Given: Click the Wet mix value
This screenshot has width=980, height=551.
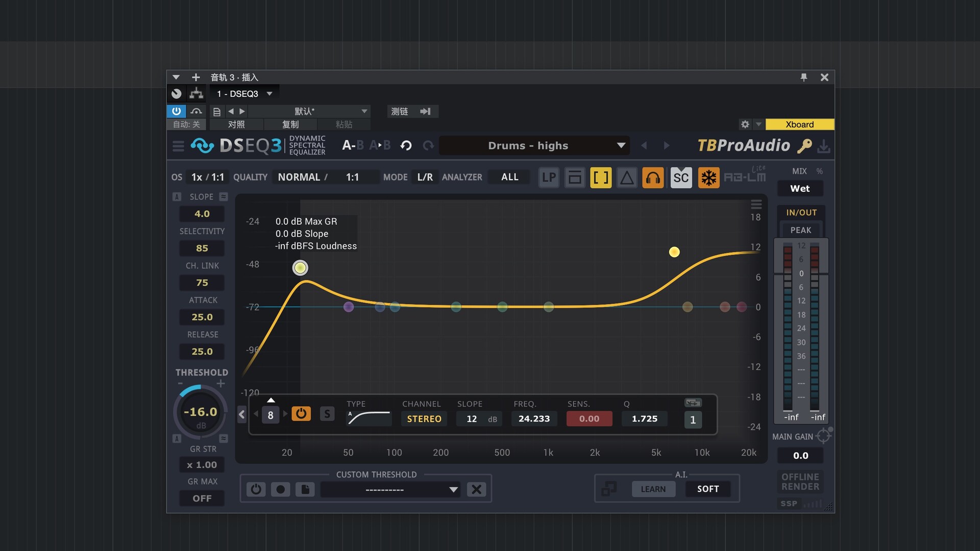Looking at the screenshot, I should coord(800,189).
